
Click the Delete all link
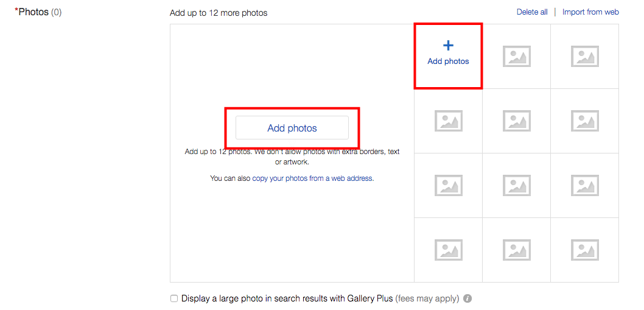[x=532, y=12]
